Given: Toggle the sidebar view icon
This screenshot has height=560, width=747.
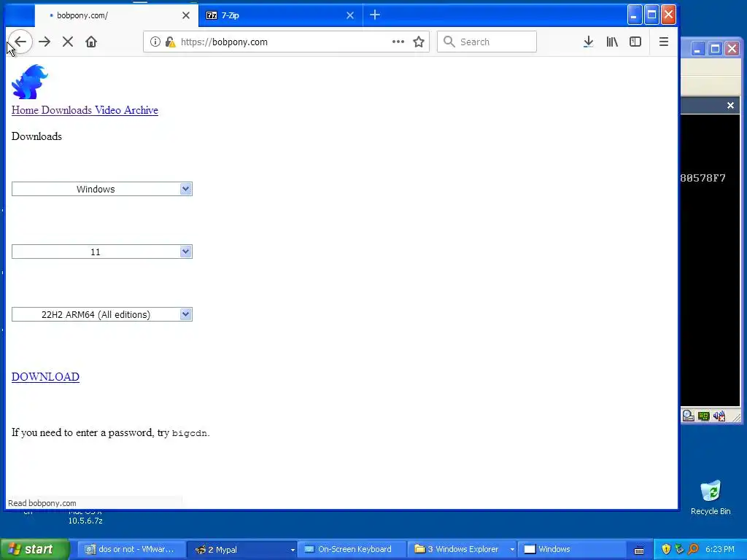Looking at the screenshot, I should (x=635, y=42).
